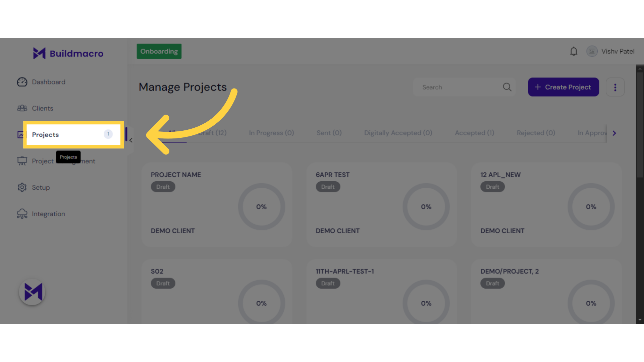Expand the three-dot menu options
644x362 pixels.
[x=615, y=87]
